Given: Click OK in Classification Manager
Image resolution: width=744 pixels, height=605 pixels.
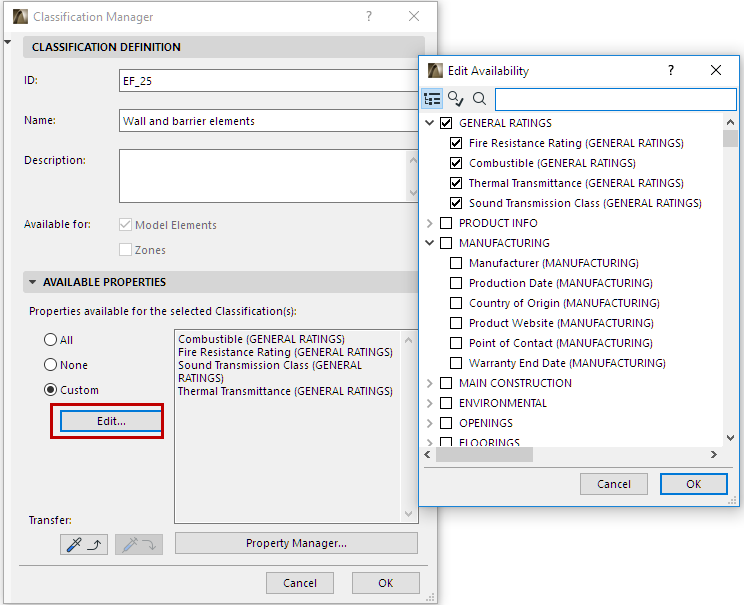Looking at the screenshot, I should pyautogui.click(x=385, y=583).
